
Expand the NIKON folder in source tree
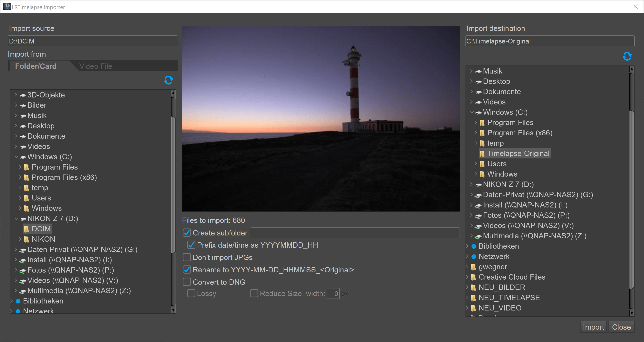pyautogui.click(x=20, y=239)
